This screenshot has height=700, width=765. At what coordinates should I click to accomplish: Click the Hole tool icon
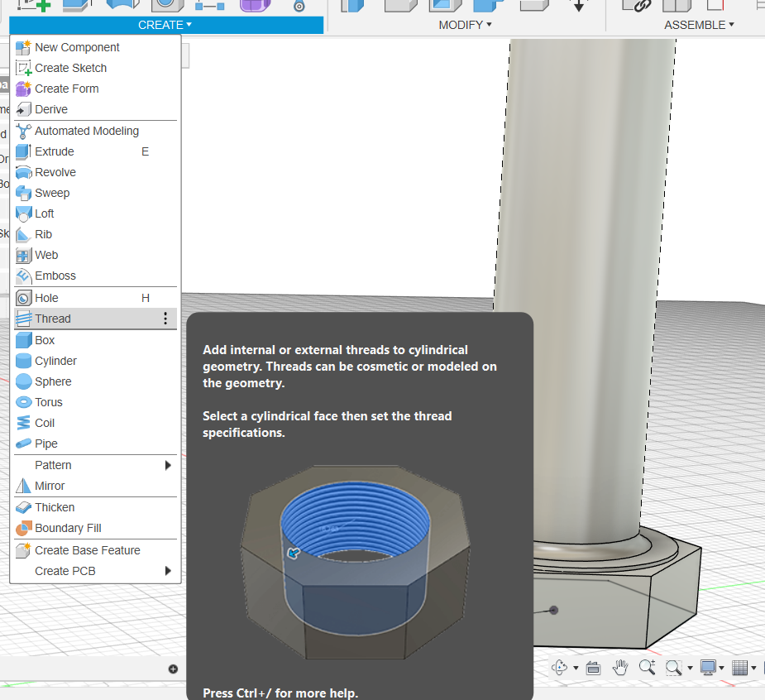23,298
